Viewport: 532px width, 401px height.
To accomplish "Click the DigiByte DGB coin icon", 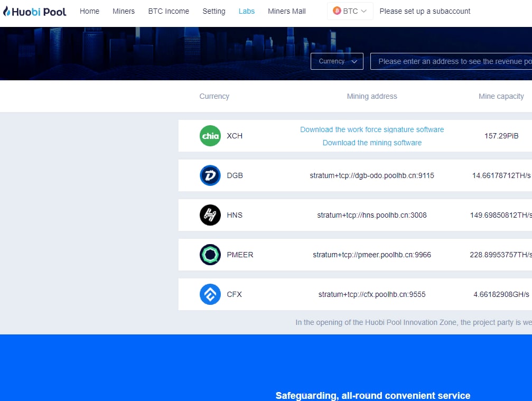I will (x=210, y=175).
